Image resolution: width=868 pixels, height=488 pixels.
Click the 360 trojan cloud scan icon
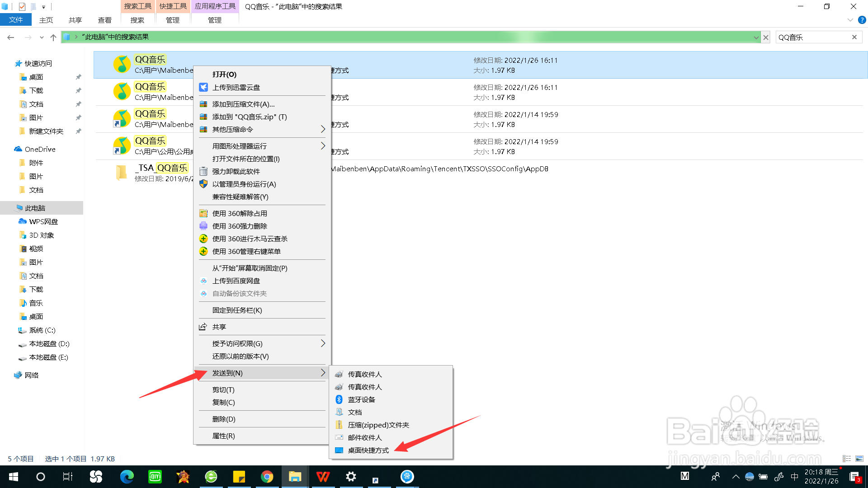point(203,239)
